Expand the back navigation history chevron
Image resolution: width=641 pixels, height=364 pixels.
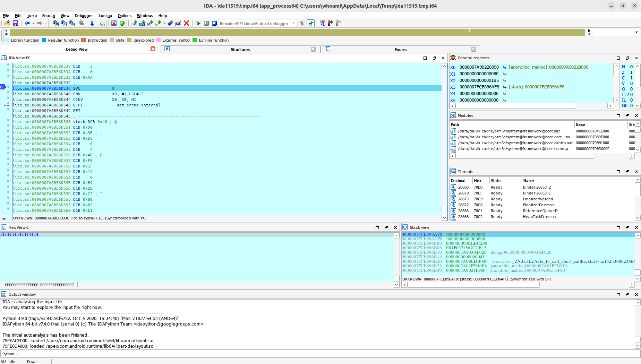[33, 23]
